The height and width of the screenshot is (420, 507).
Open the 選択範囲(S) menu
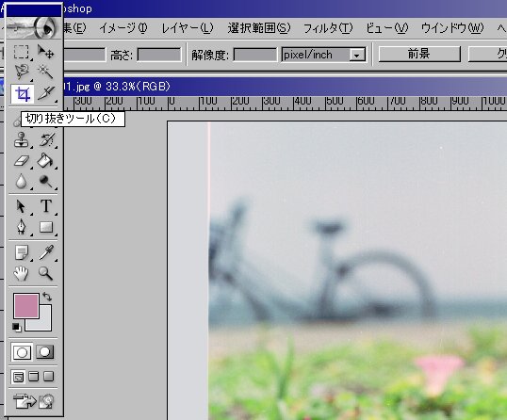pyautogui.click(x=258, y=28)
